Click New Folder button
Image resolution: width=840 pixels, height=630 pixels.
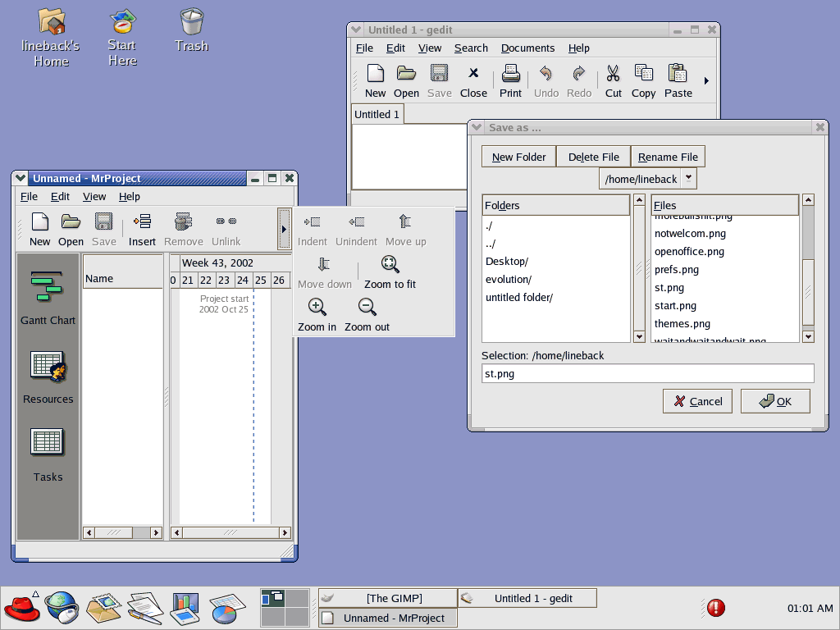[x=518, y=157]
